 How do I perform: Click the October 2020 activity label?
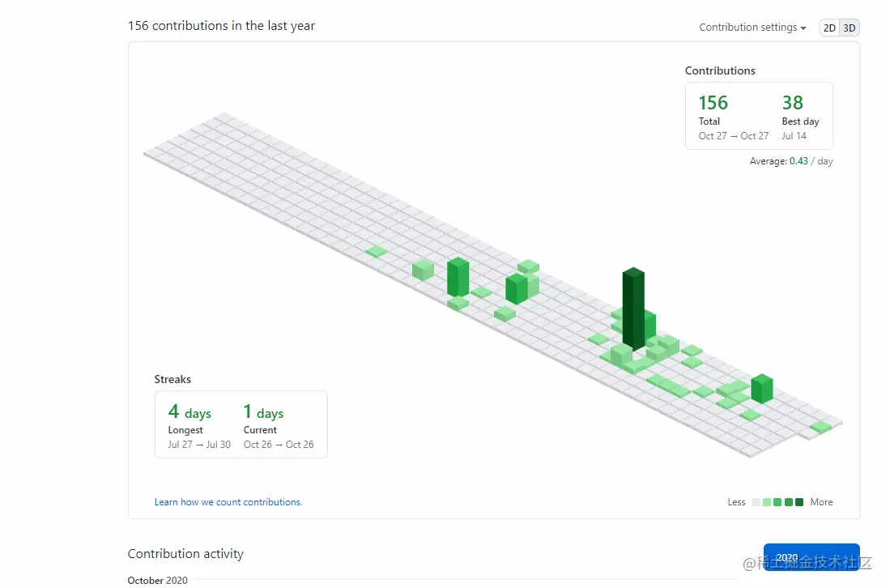tap(157, 580)
